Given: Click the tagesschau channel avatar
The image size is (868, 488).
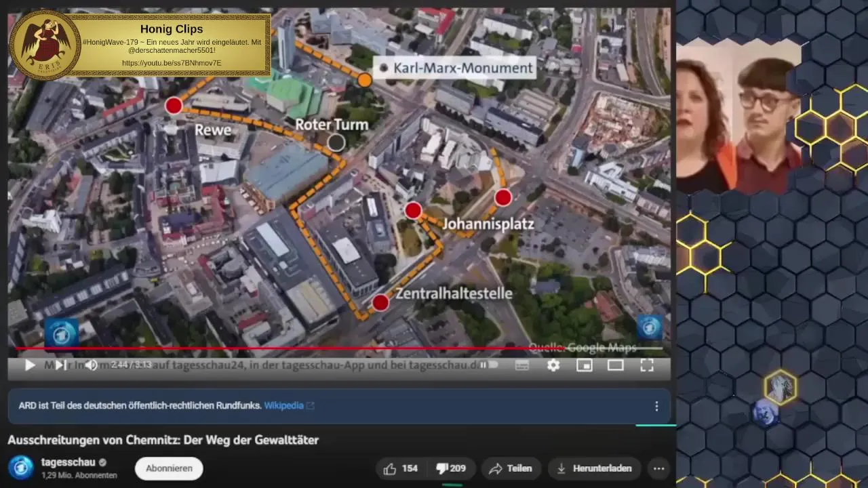Looking at the screenshot, I should (20, 468).
